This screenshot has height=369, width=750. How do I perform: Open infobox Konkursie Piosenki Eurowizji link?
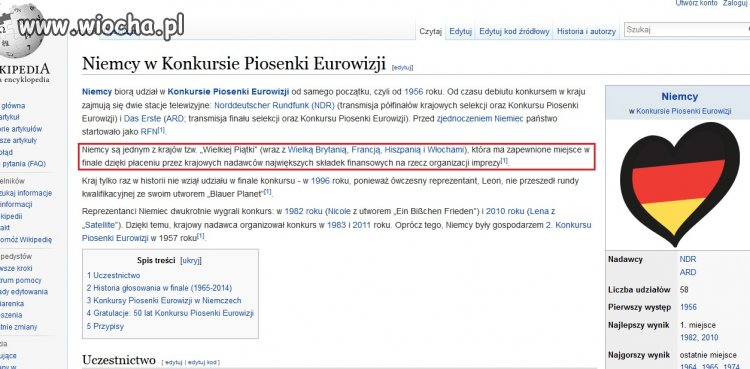click(x=684, y=111)
